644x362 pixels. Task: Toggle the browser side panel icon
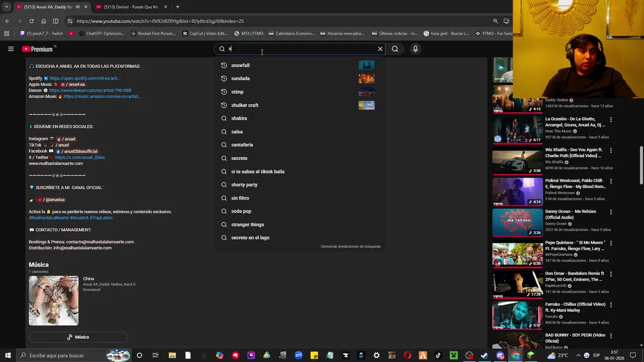pyautogui.click(x=55, y=21)
